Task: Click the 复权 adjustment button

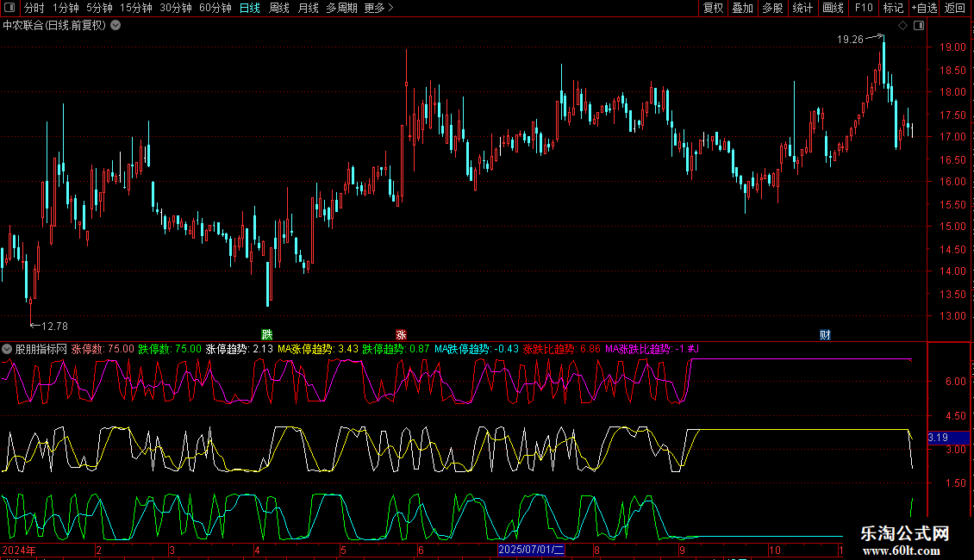Action: tap(713, 8)
